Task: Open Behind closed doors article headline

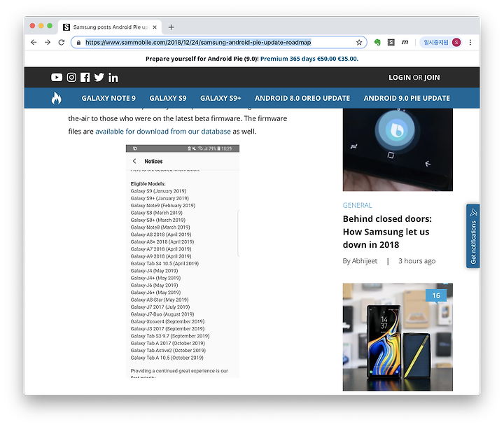Action: click(x=387, y=232)
